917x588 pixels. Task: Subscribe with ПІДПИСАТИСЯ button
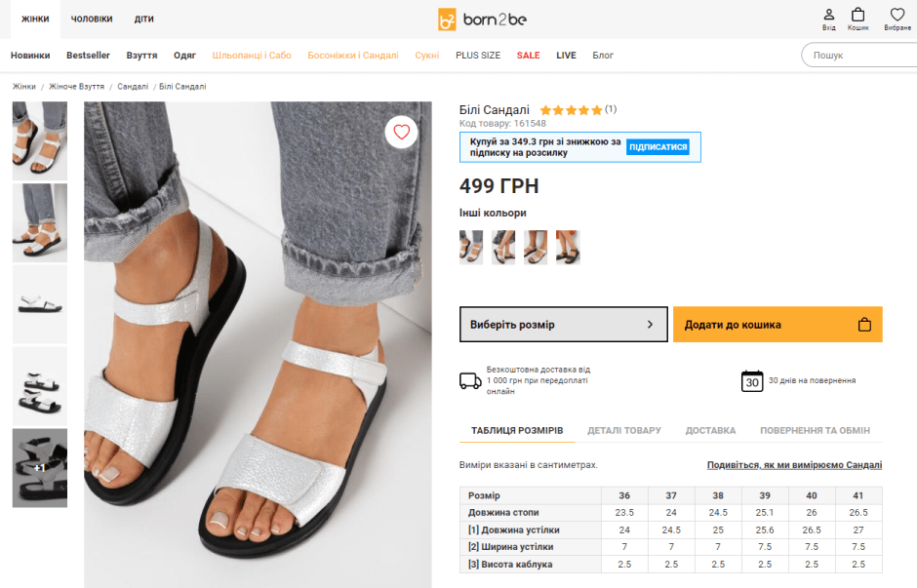click(x=658, y=147)
